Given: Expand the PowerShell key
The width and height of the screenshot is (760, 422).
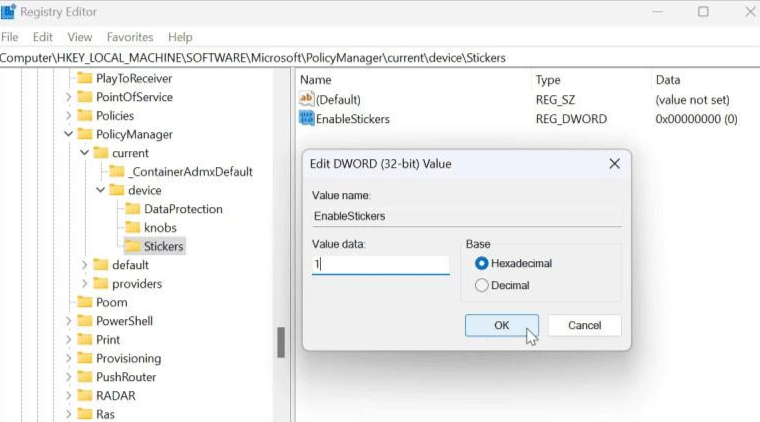Looking at the screenshot, I should (68, 321).
